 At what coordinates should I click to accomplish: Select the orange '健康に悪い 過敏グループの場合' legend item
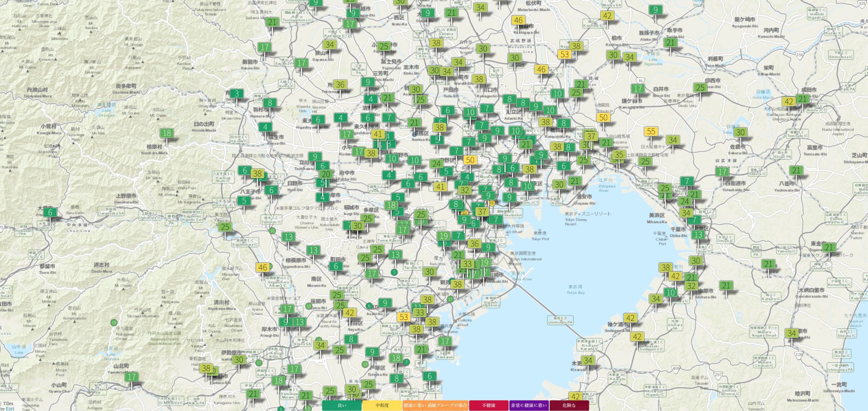(x=435, y=405)
